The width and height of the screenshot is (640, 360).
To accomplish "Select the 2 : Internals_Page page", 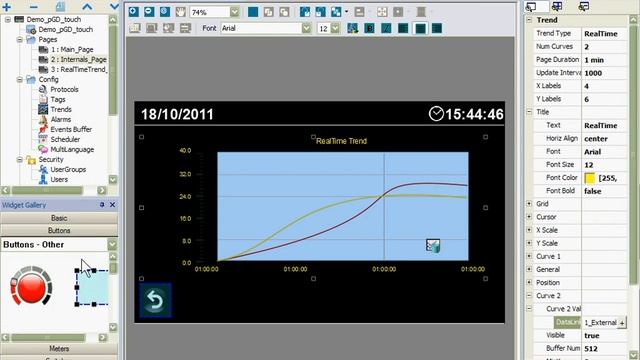I will [x=78, y=60].
